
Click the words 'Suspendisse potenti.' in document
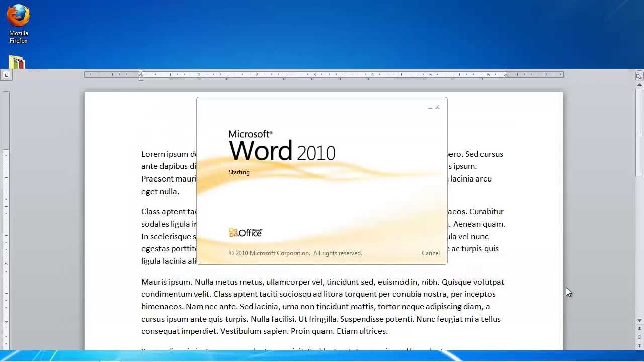tap(376, 319)
